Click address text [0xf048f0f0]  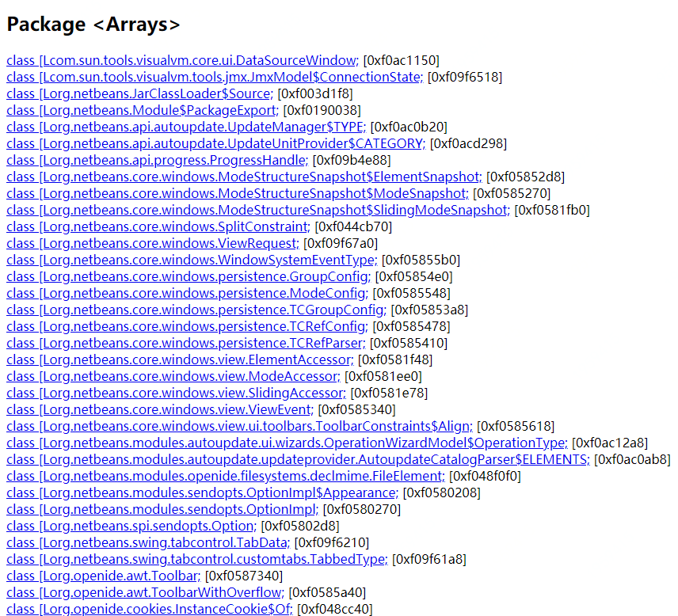point(486,477)
